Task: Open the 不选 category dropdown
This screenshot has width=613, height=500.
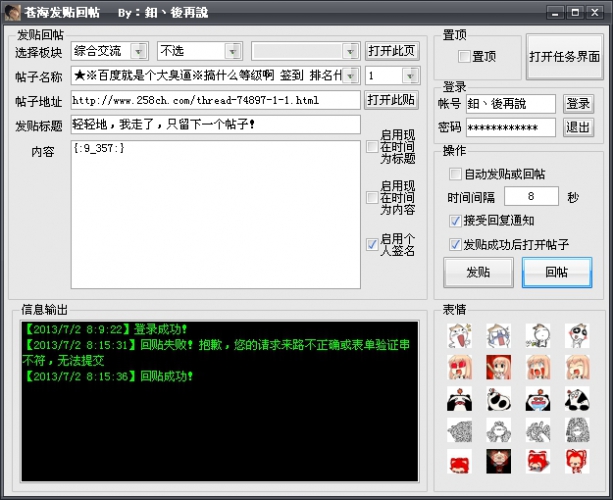Action: click(x=233, y=50)
